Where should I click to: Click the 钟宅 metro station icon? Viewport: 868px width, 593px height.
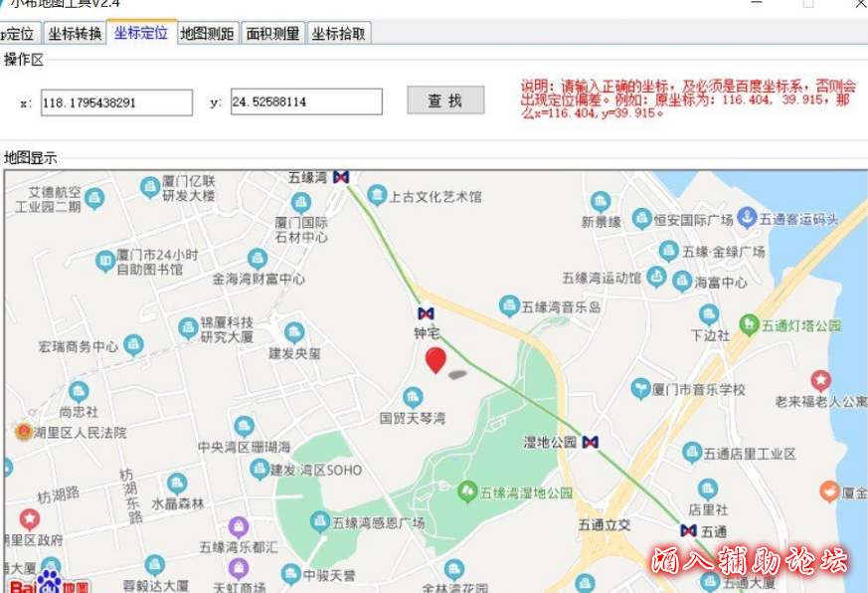click(x=426, y=313)
